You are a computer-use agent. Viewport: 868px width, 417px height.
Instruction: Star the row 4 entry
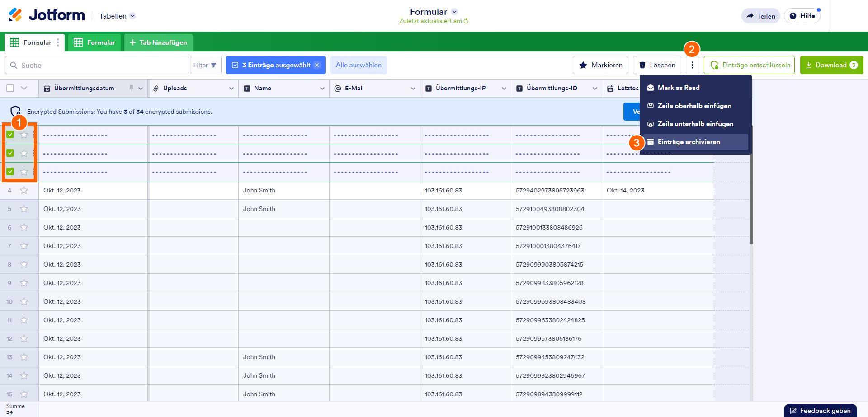[x=24, y=190]
